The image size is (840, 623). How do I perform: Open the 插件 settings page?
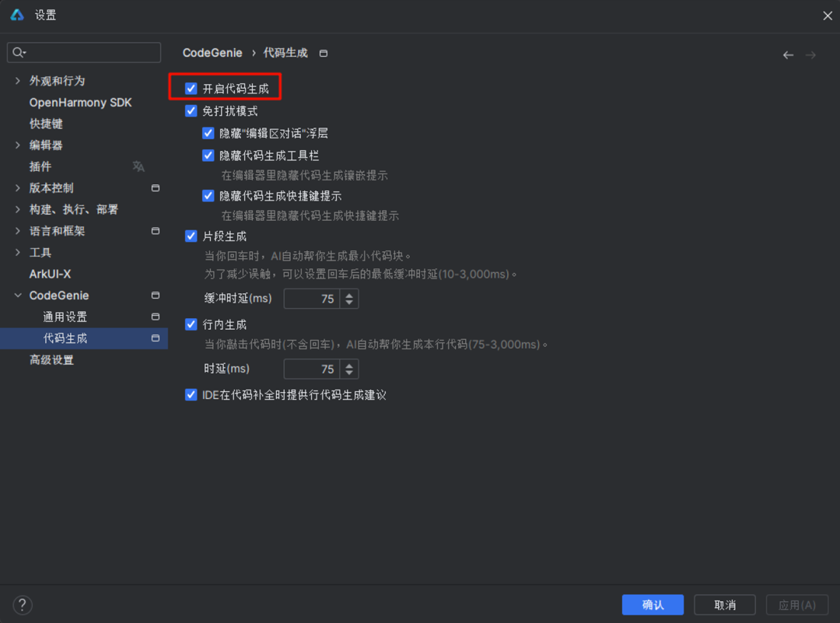click(40, 166)
